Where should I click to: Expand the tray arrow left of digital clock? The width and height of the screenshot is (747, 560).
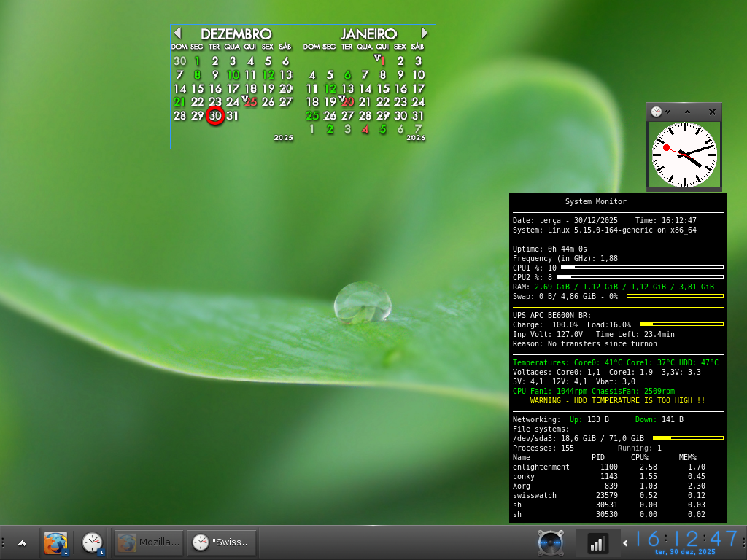click(x=625, y=542)
